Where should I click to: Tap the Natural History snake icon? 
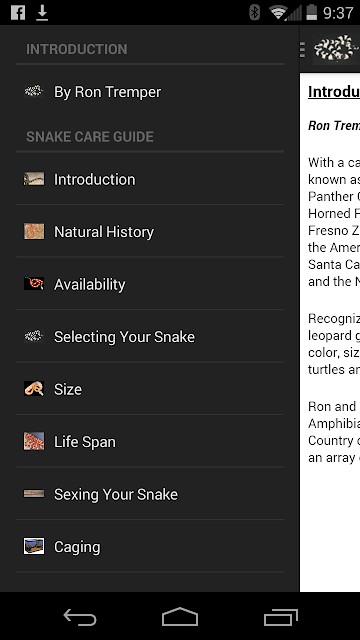pyautogui.click(x=34, y=231)
